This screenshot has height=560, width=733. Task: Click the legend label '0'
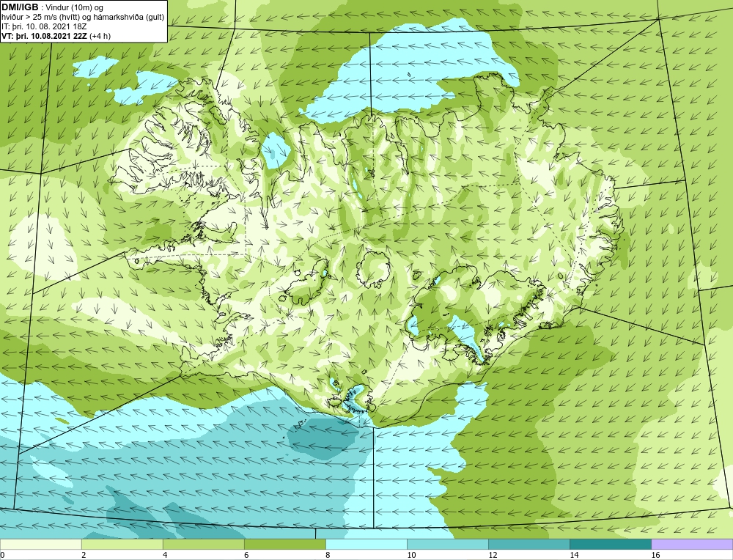[2, 555]
